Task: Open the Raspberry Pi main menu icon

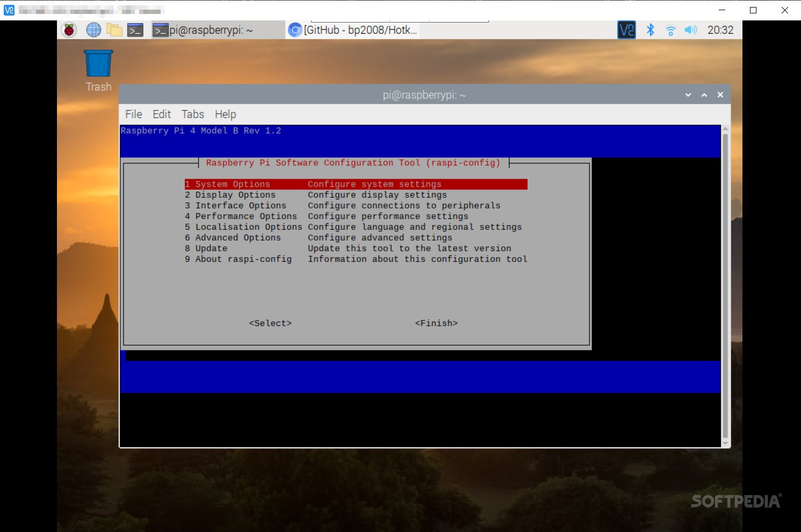Action: tap(69, 30)
